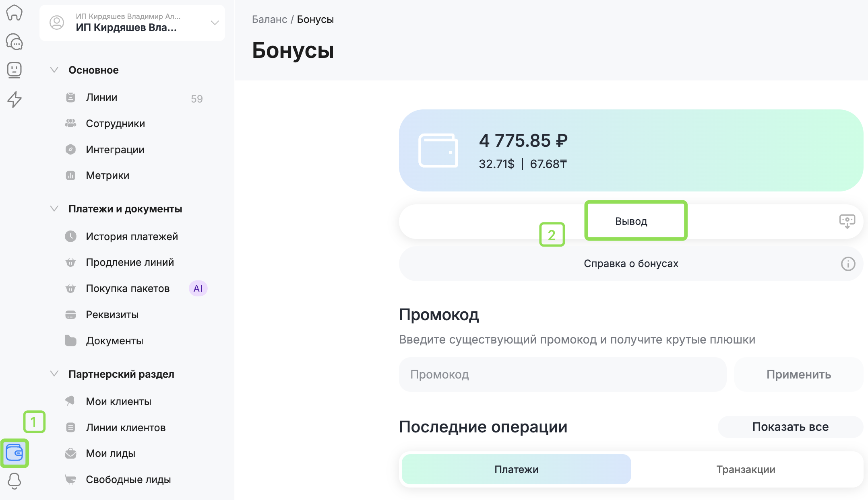The image size is (868, 500).
Task: Collapse the Основное section
Action: (x=54, y=70)
